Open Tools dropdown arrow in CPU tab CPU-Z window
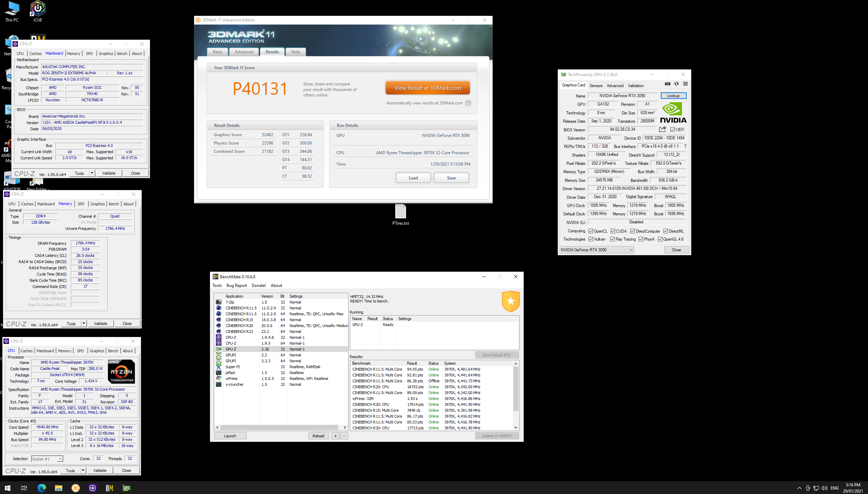 pyautogui.click(x=83, y=470)
